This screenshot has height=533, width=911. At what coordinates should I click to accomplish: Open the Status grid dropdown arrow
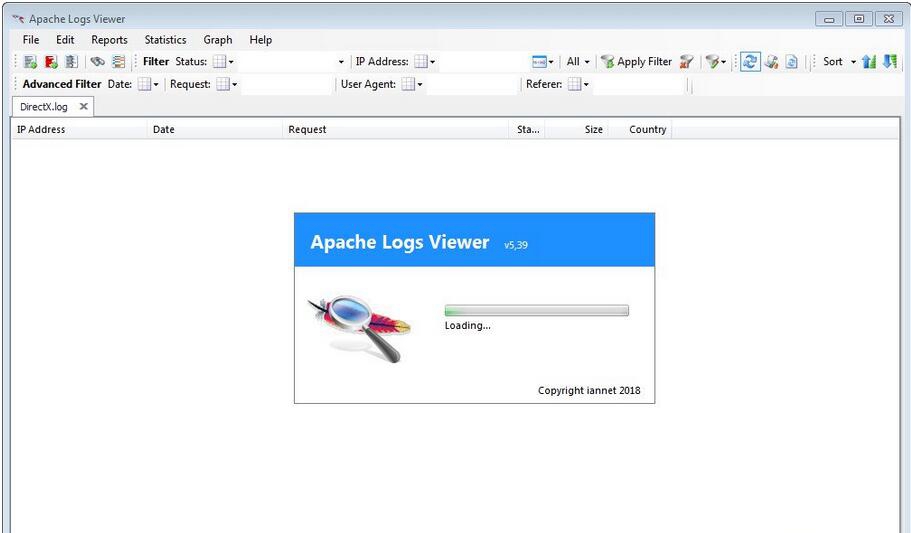231,62
